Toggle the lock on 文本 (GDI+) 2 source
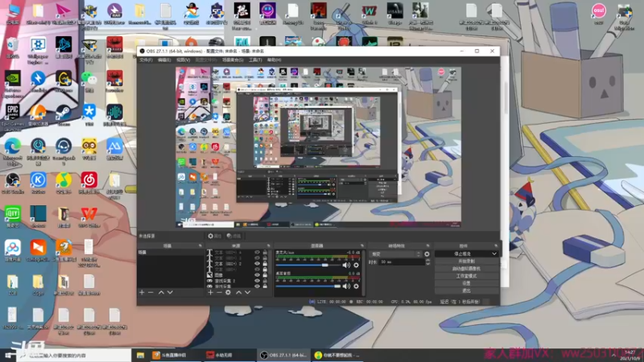Viewport: 644px width, 362px height. pos(265,264)
